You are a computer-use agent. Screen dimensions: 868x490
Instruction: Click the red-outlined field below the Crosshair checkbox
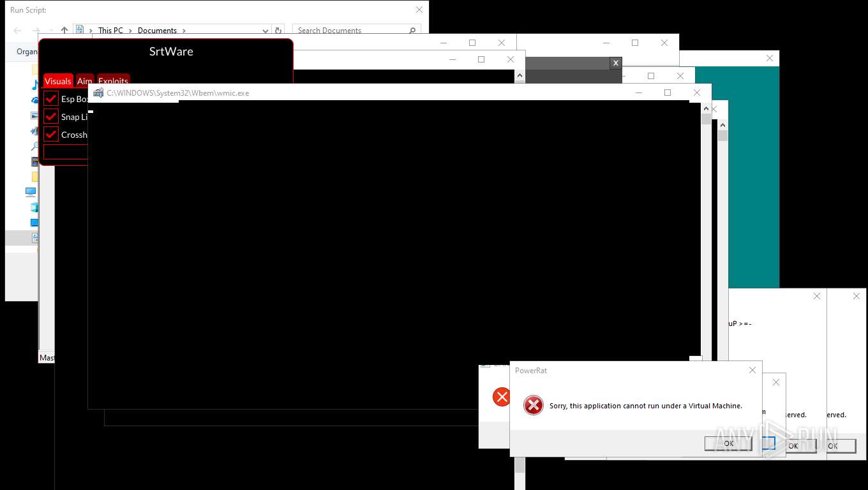(x=65, y=152)
